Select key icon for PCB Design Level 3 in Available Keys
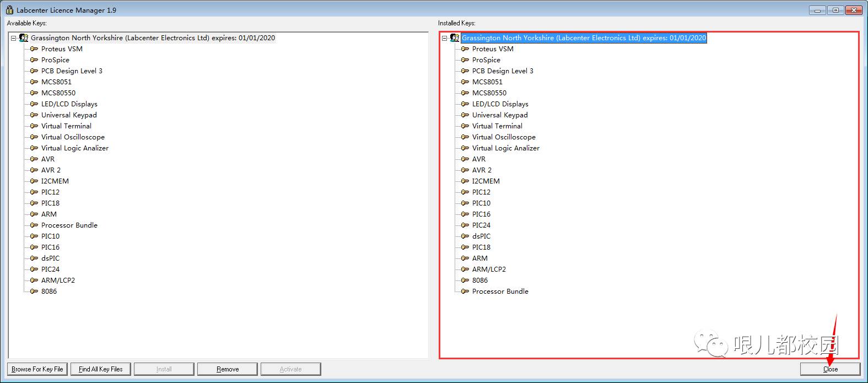The height and width of the screenshot is (383, 868). 34,71
